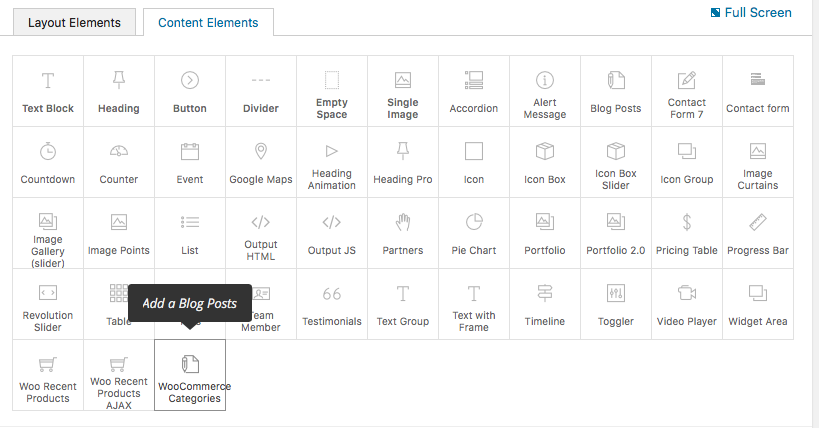Add WooCommerce Categories element
The width and height of the screenshot is (819, 428).
point(190,375)
